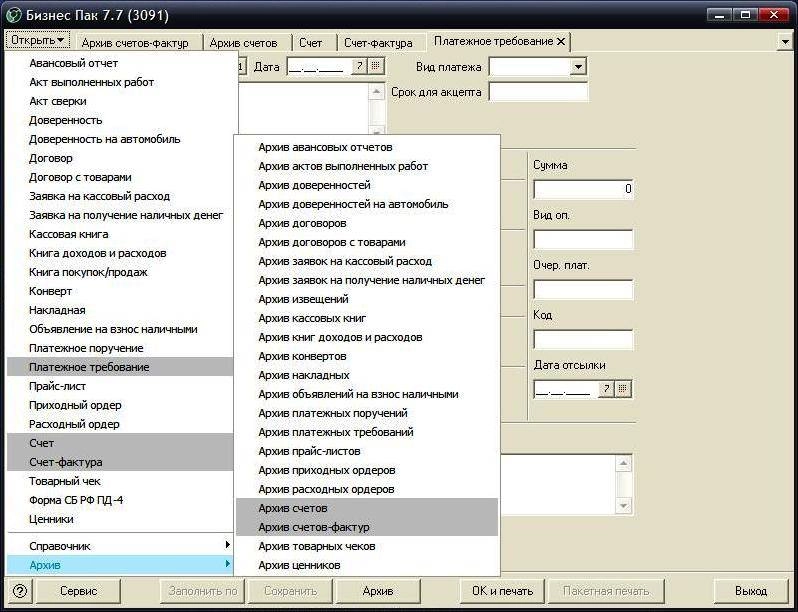Focus the Срок для акцепта input field
The image size is (798, 612).
(538, 92)
